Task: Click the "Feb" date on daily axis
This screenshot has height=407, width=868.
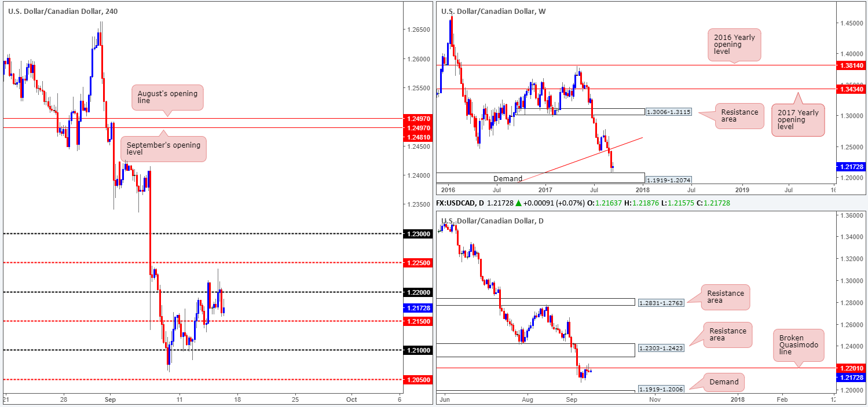Action: (782, 399)
